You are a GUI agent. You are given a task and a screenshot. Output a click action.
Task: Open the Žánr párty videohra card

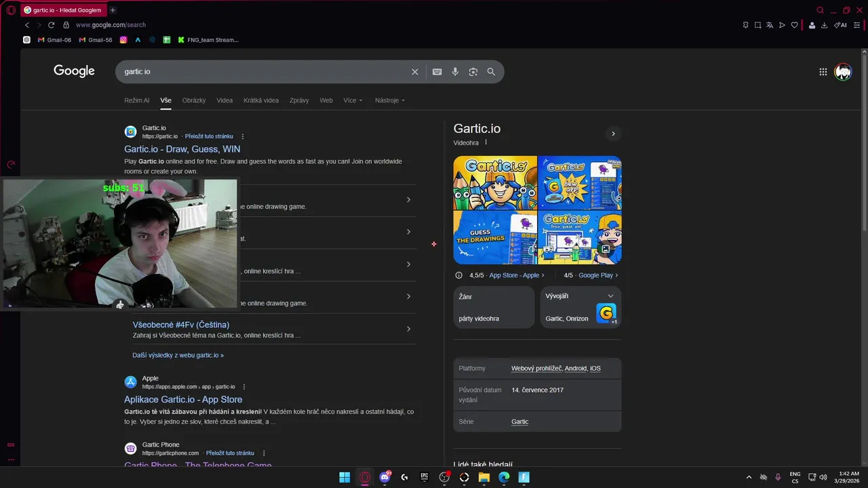click(x=494, y=307)
